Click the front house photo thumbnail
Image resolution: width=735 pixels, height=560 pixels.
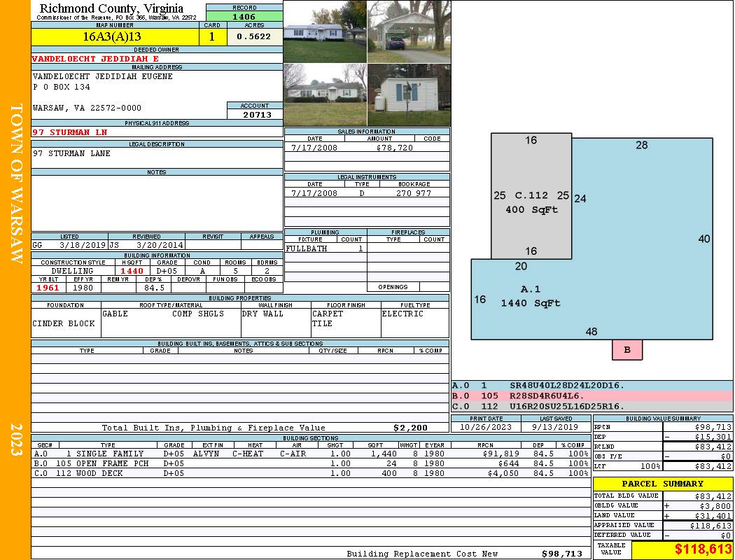325,31
